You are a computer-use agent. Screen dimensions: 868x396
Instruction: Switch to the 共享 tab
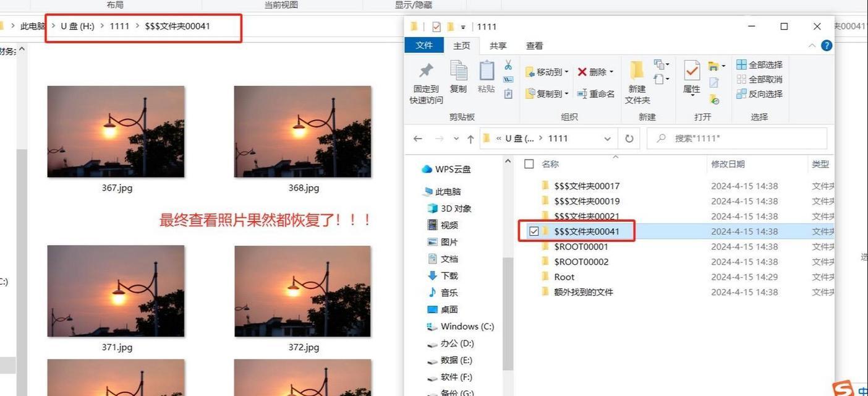point(498,46)
